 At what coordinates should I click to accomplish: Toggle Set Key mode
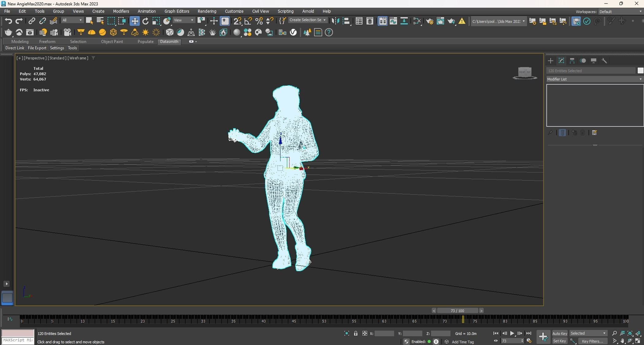[560, 341]
